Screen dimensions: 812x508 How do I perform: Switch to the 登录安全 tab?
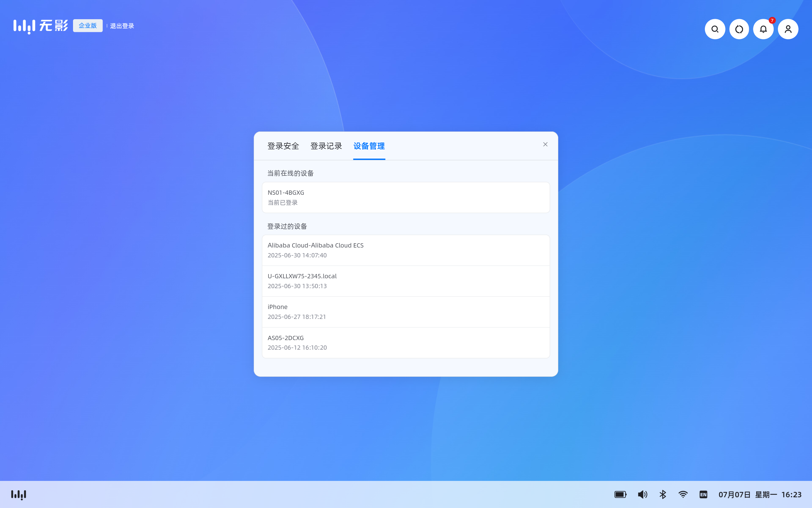click(283, 146)
